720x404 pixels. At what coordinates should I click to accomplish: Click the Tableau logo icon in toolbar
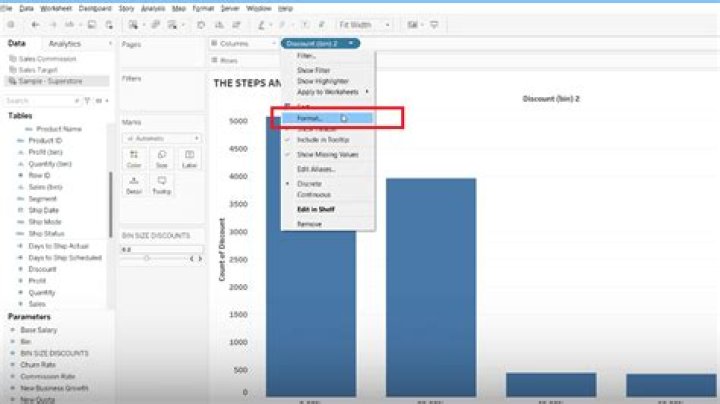[11, 23]
